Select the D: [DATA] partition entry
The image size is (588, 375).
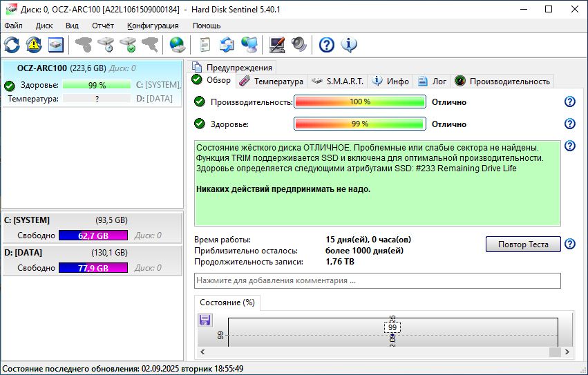pos(93,260)
